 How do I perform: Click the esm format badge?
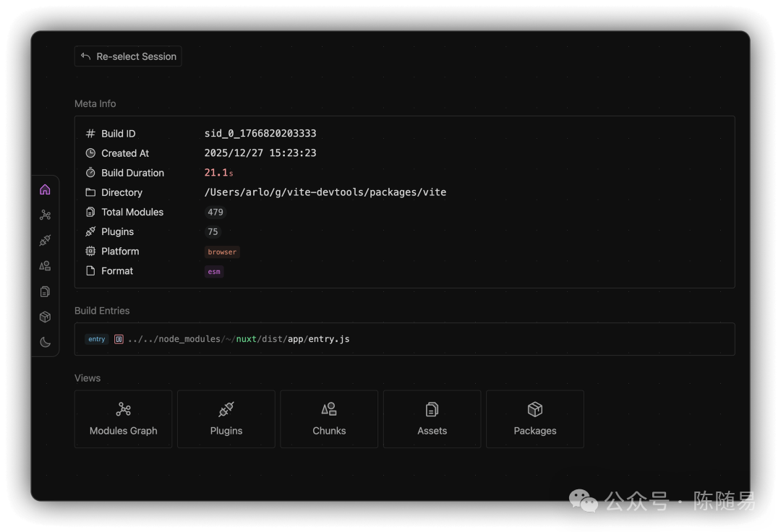213,271
